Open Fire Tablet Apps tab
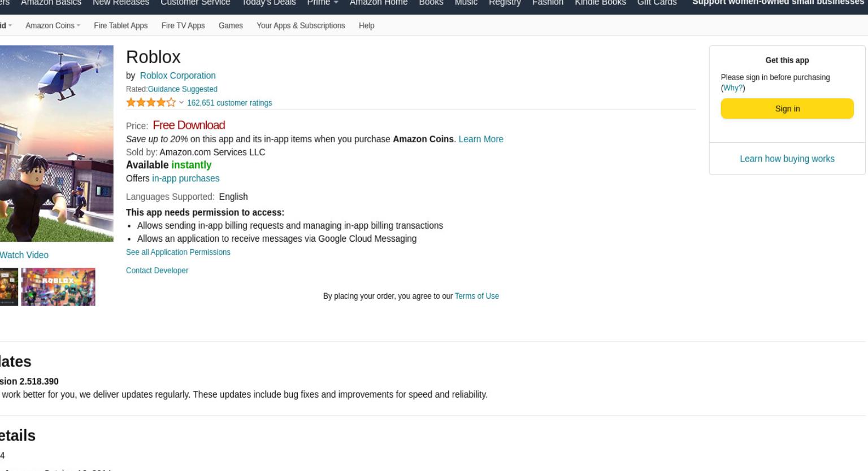 click(x=120, y=25)
